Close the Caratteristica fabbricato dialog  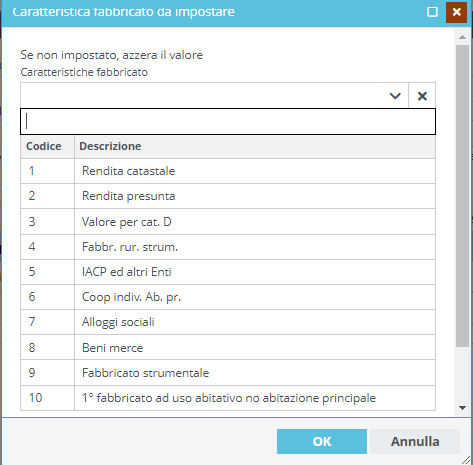click(x=456, y=12)
